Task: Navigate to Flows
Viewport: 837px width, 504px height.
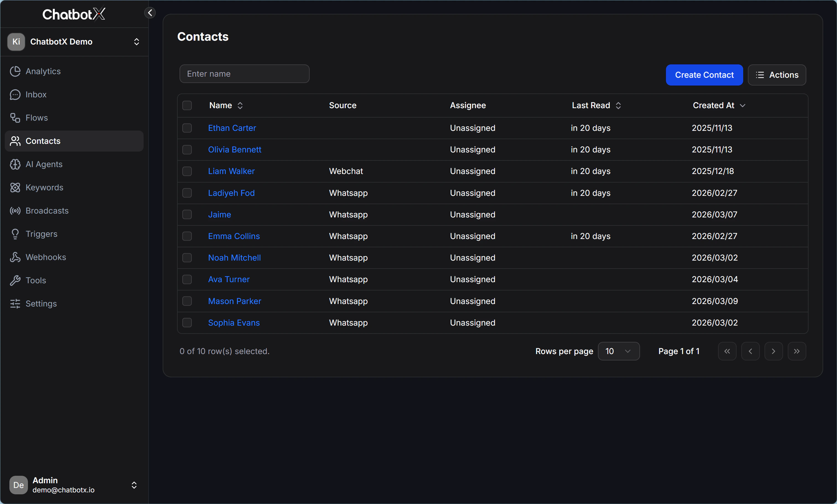Action: (74, 118)
